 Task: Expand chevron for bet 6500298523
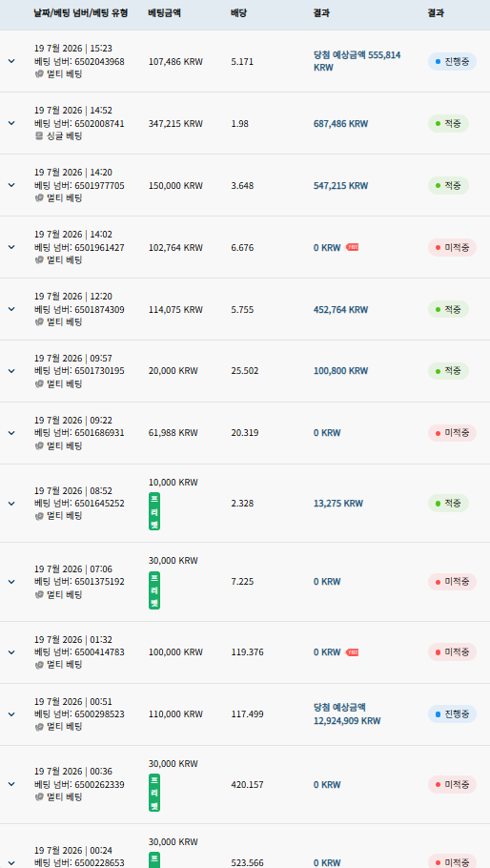tap(11, 714)
